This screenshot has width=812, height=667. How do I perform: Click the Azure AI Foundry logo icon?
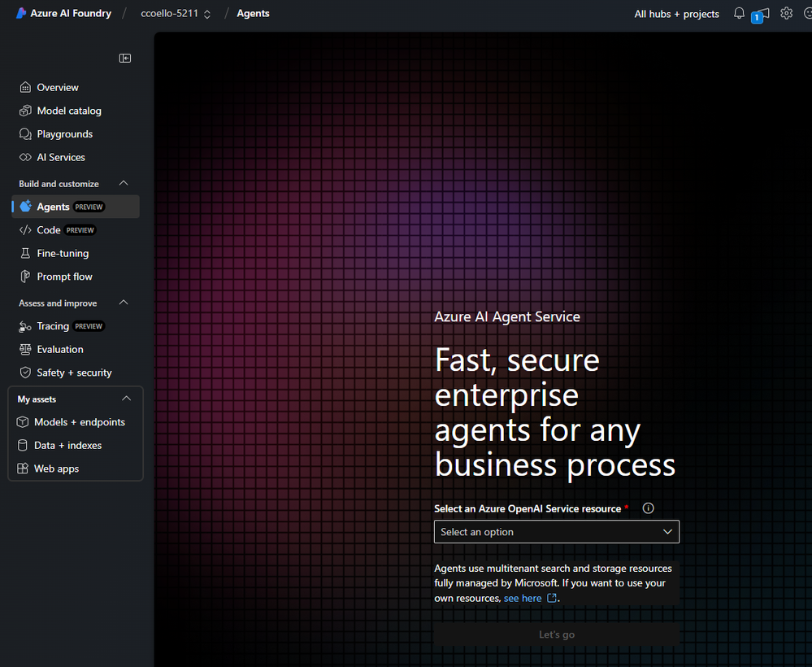20,13
